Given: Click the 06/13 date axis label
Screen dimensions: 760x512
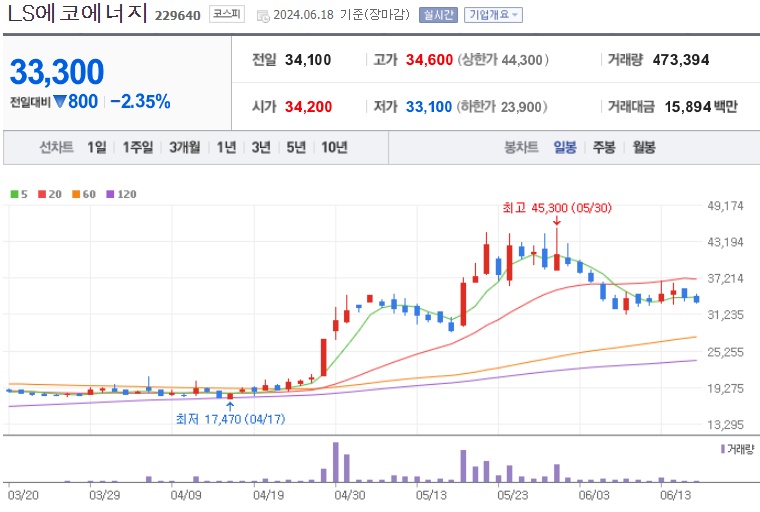Looking at the screenshot, I should (675, 496).
